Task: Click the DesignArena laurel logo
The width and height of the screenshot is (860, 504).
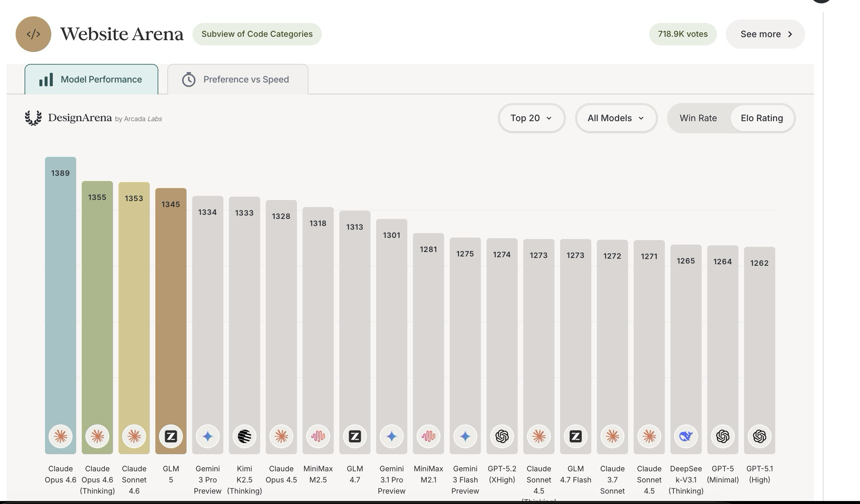Action: [33, 118]
